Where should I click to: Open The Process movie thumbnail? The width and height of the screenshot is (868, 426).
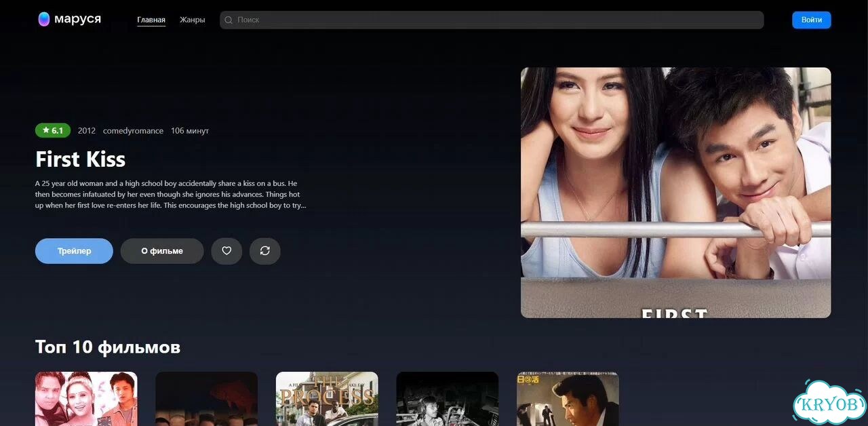pyautogui.click(x=327, y=399)
